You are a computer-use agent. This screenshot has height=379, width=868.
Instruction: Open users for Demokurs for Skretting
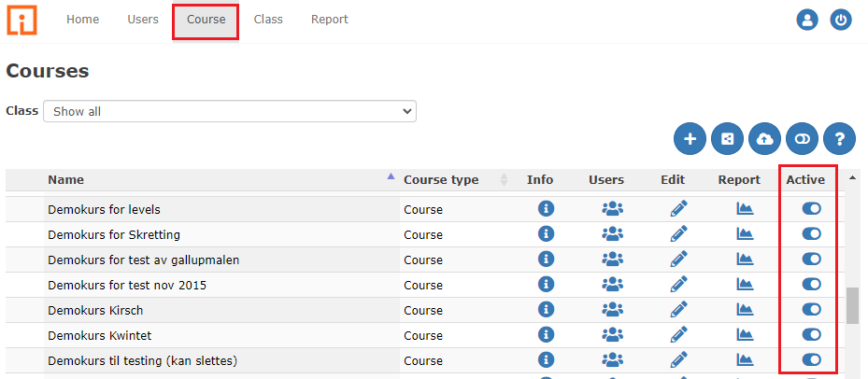(x=612, y=234)
